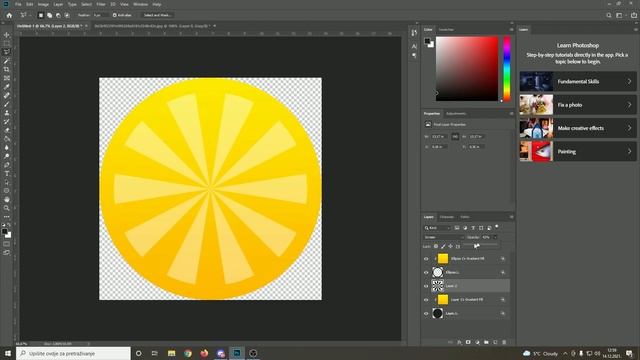Toggle lock transparent pixels icon
Image resolution: width=640 pixels, height=360 pixels.
436,246
